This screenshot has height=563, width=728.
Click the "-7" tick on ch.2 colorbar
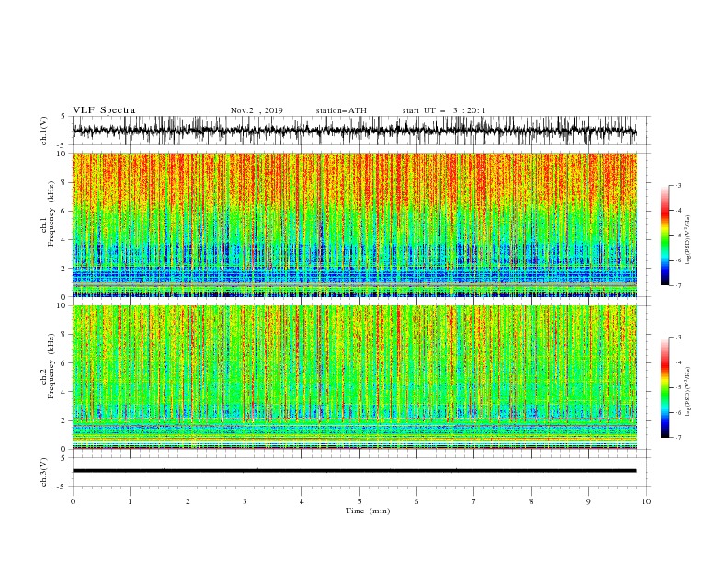click(678, 438)
